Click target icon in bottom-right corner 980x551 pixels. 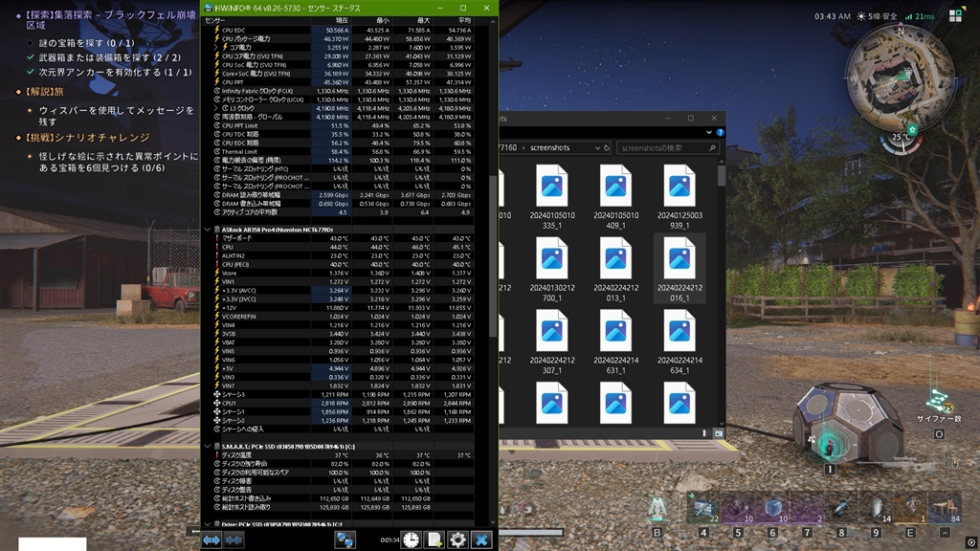(x=970, y=542)
